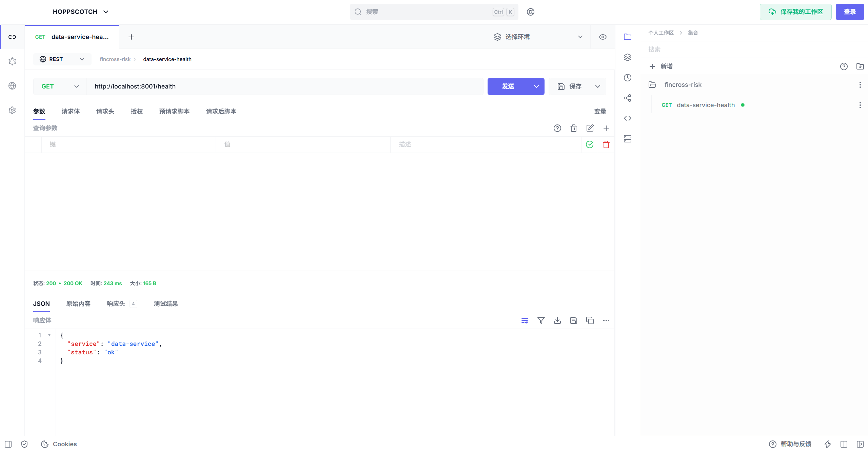Click the support lifebuoy icon in header

pyautogui.click(x=531, y=12)
